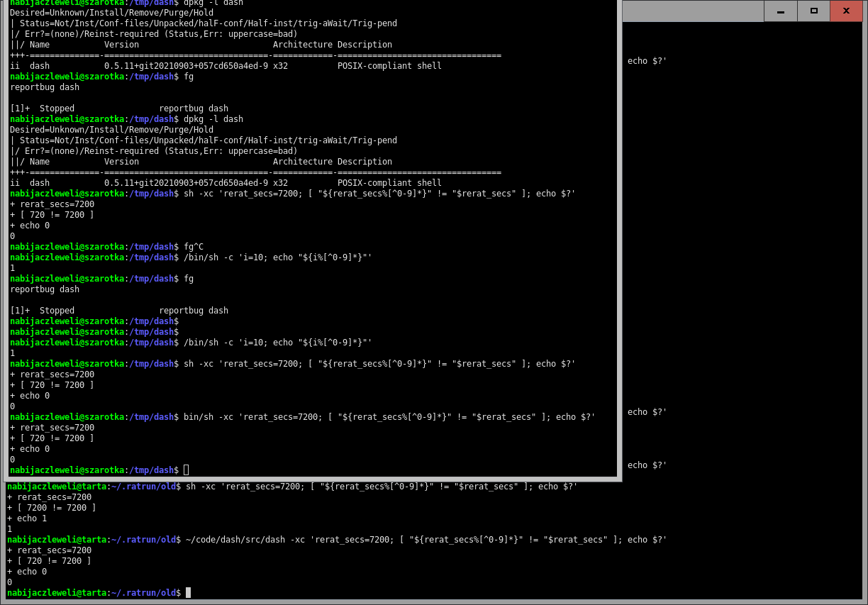The image size is (868, 605).
Task: Click the lone '1' output under '+ echo 1'
Action: [9, 529]
